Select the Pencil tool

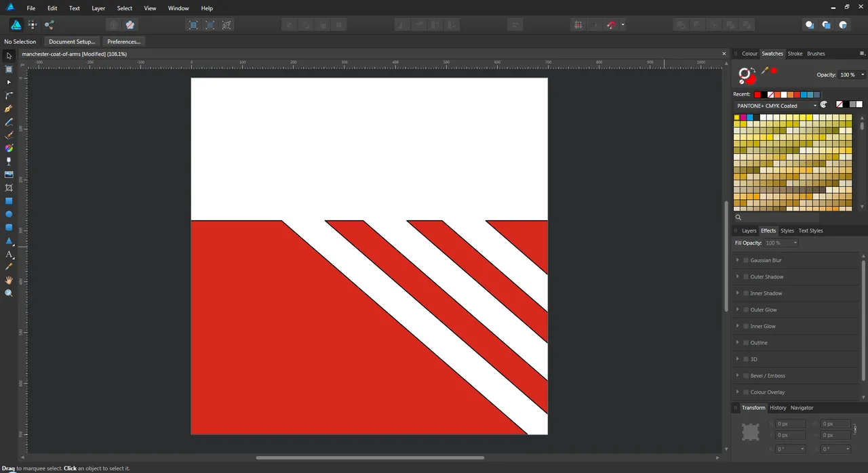click(9, 122)
